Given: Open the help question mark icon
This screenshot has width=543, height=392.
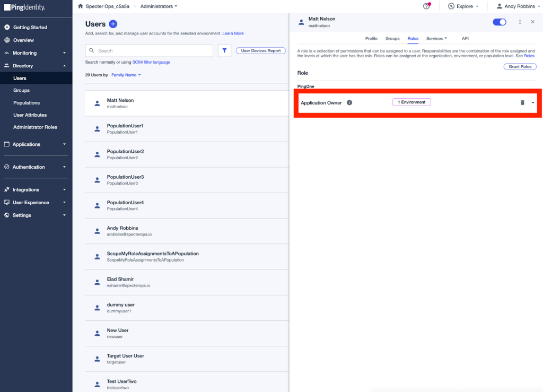Looking at the screenshot, I should (x=426, y=6).
